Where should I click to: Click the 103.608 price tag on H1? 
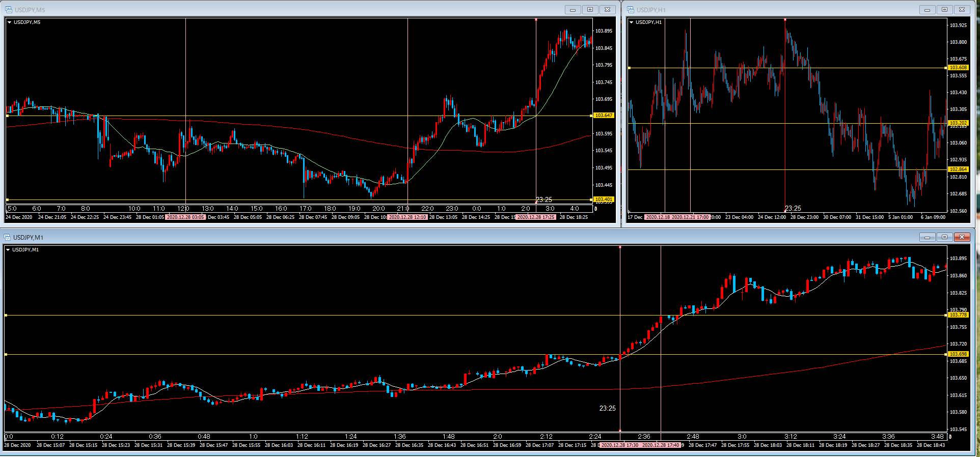coord(958,68)
